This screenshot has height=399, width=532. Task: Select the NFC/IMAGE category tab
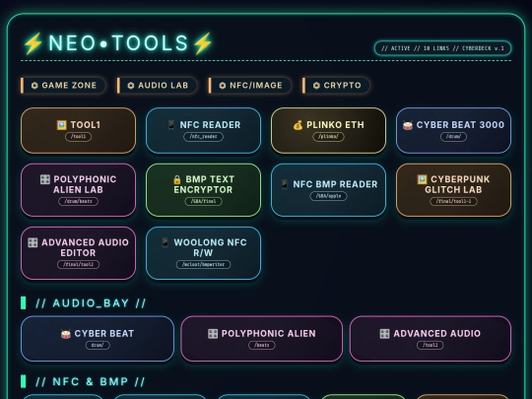click(x=250, y=85)
